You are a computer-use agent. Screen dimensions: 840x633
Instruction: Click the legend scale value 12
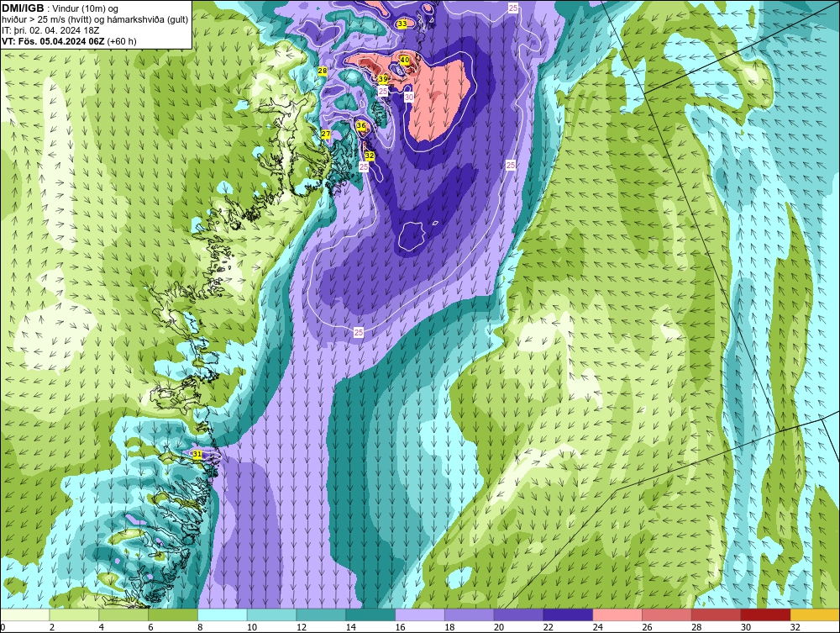click(x=301, y=627)
